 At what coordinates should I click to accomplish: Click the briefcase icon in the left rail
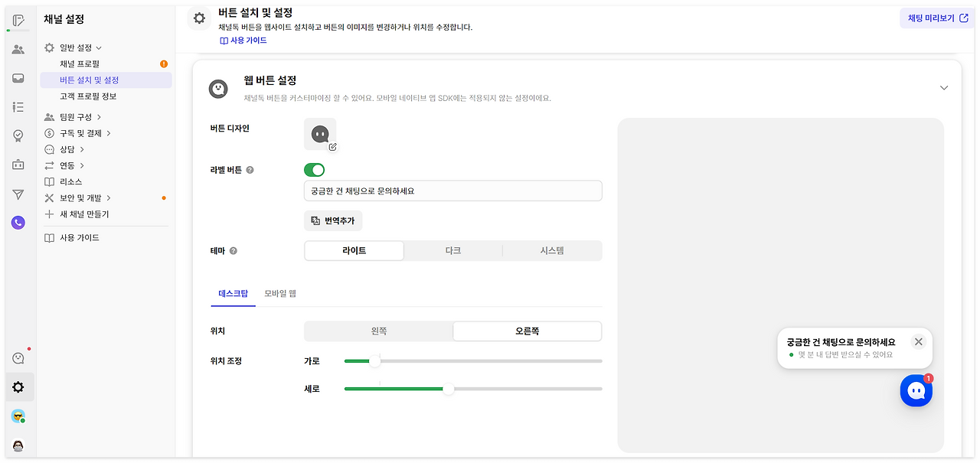click(18, 165)
